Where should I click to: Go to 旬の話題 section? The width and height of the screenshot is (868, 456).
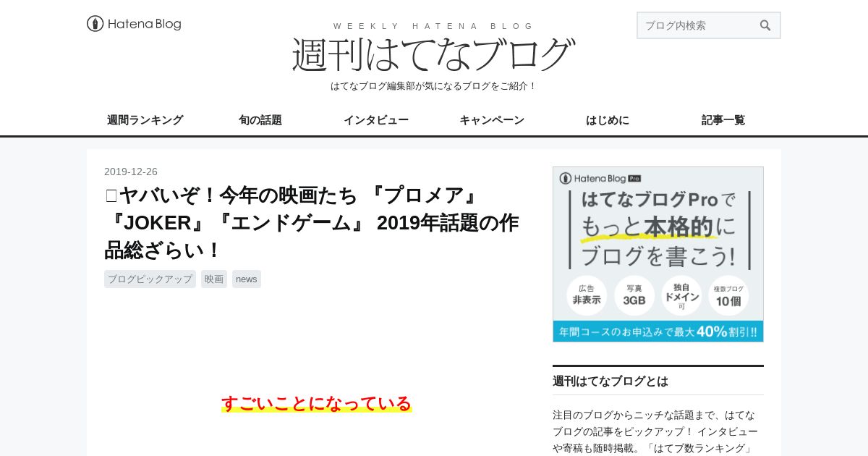tap(260, 120)
